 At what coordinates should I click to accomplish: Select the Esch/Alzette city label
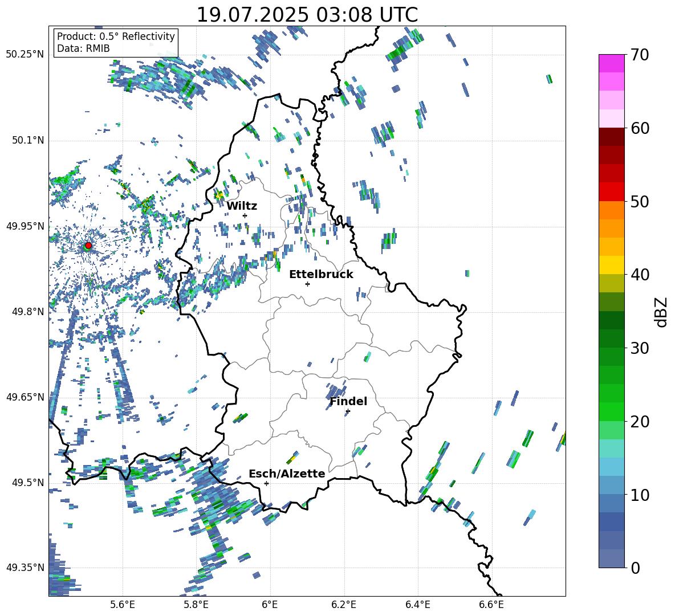(x=287, y=474)
